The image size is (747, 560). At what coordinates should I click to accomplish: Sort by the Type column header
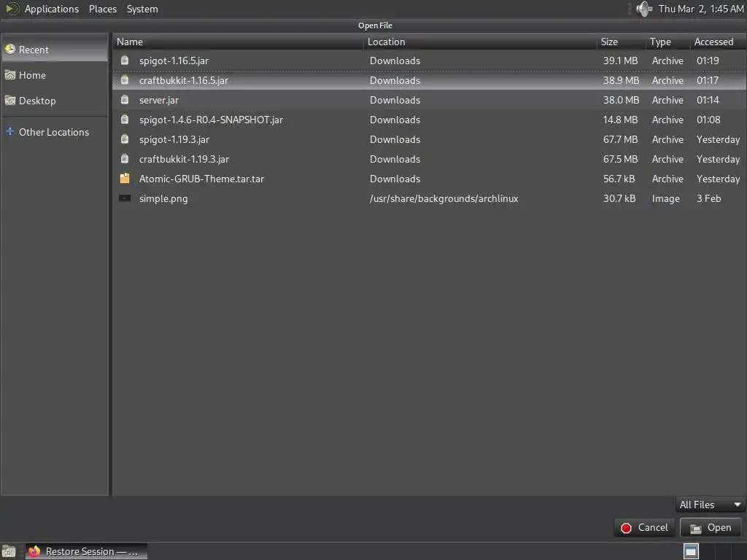pyautogui.click(x=668, y=42)
